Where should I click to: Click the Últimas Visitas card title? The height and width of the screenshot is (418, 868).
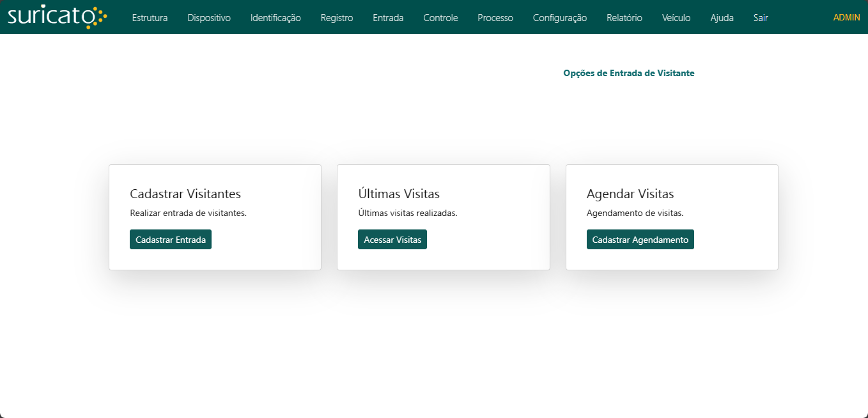pyautogui.click(x=399, y=194)
